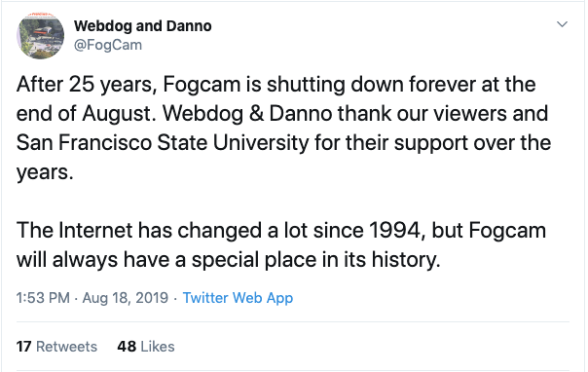View the 48 Likes list
588x372 pixels.
coord(146,347)
